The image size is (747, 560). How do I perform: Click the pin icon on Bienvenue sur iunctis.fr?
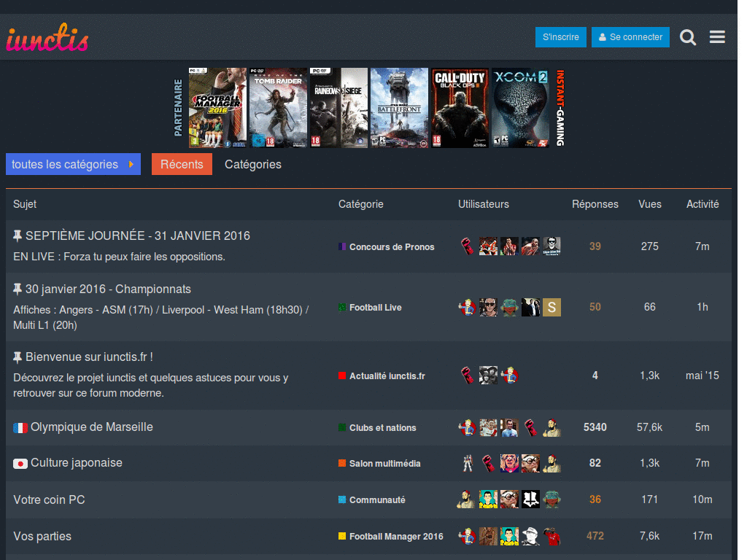18,357
